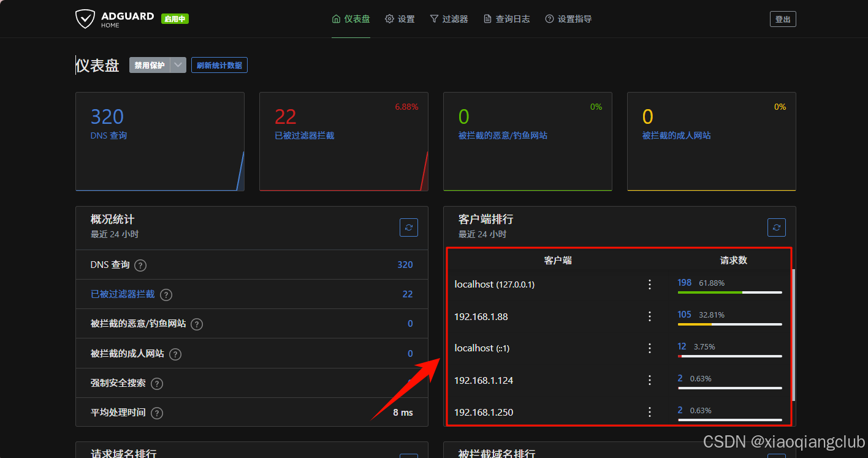
Task: Refresh the 客户端排行 panel
Action: click(x=776, y=227)
